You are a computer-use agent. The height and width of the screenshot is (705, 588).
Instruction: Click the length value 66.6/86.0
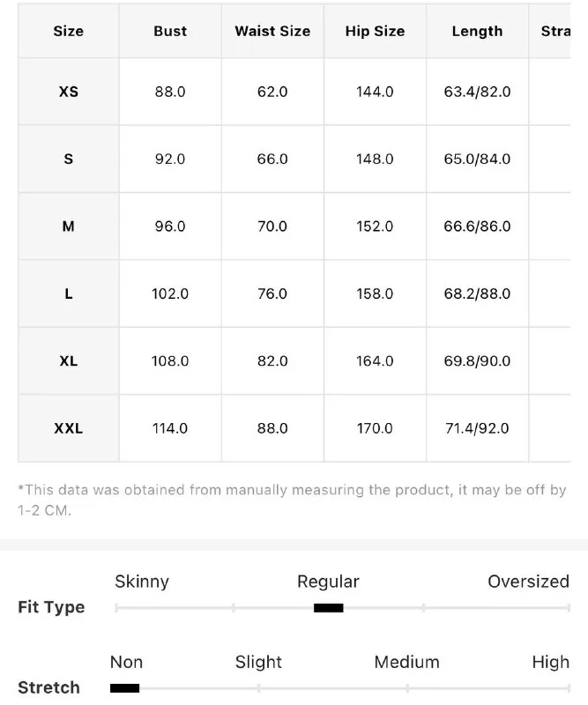[477, 226]
